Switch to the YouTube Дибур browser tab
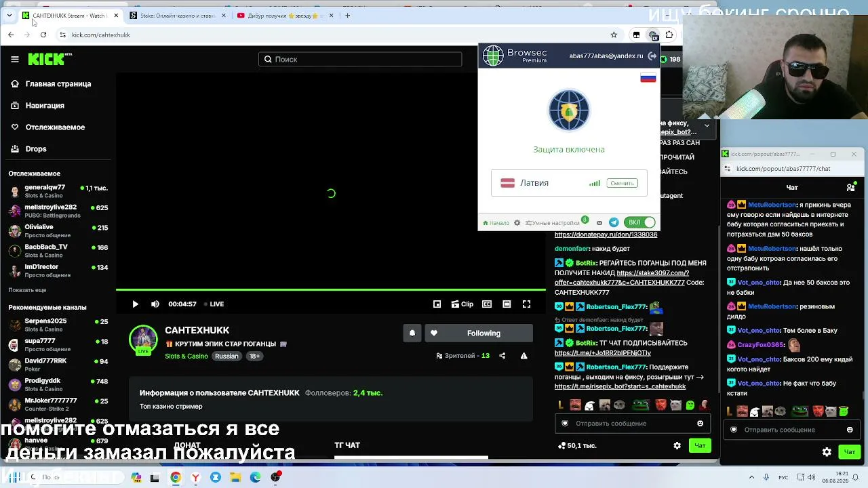 [x=285, y=16]
